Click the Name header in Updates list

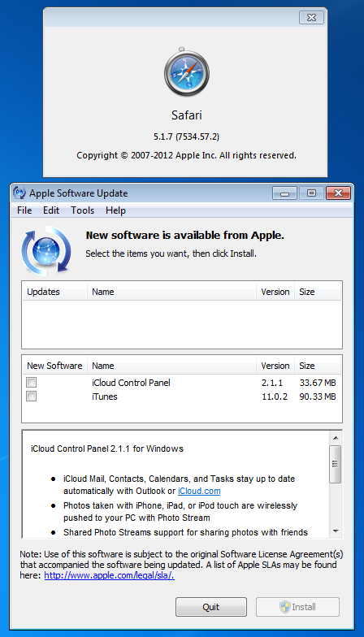[172, 292]
